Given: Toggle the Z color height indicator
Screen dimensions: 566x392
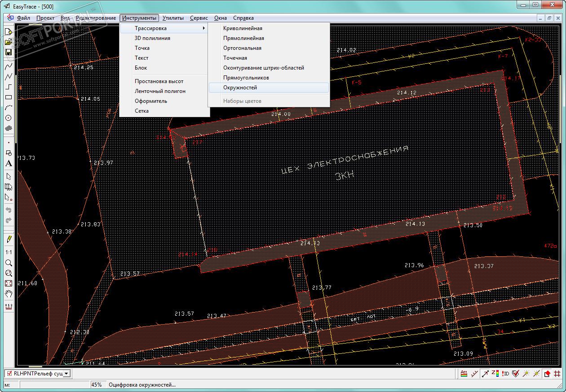Looking at the screenshot, I should [x=495, y=374].
